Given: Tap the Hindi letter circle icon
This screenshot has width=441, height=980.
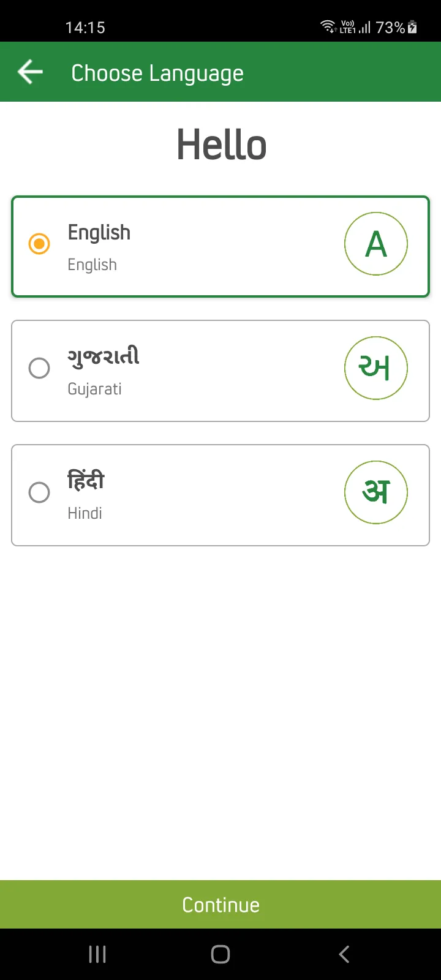Looking at the screenshot, I should [376, 492].
